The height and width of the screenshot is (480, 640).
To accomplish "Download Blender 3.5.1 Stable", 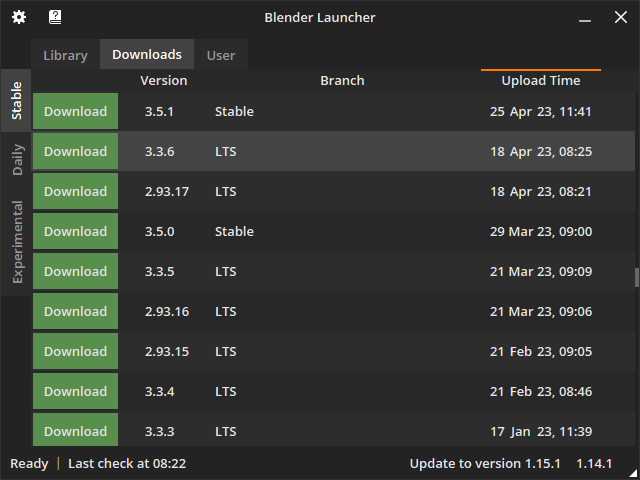I will point(75,111).
